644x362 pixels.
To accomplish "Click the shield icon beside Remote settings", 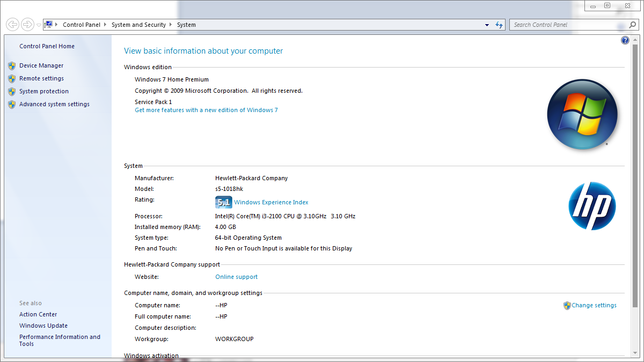I will [12, 79].
